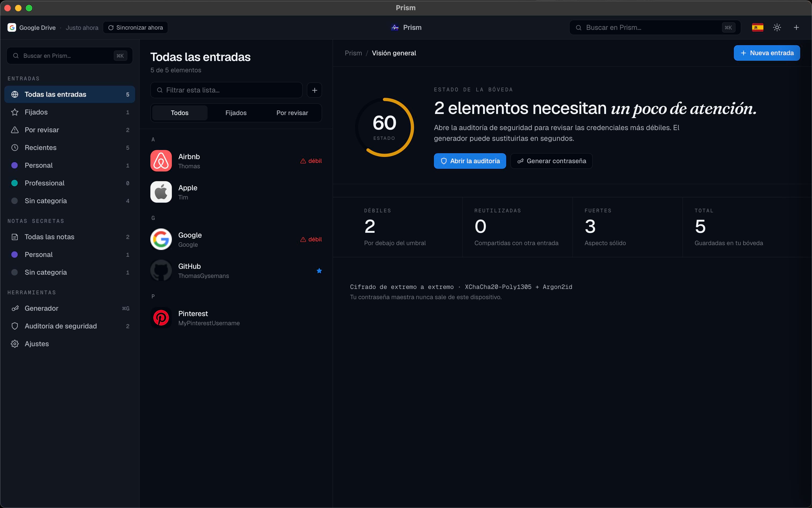Open the Generador tool

pos(70,309)
